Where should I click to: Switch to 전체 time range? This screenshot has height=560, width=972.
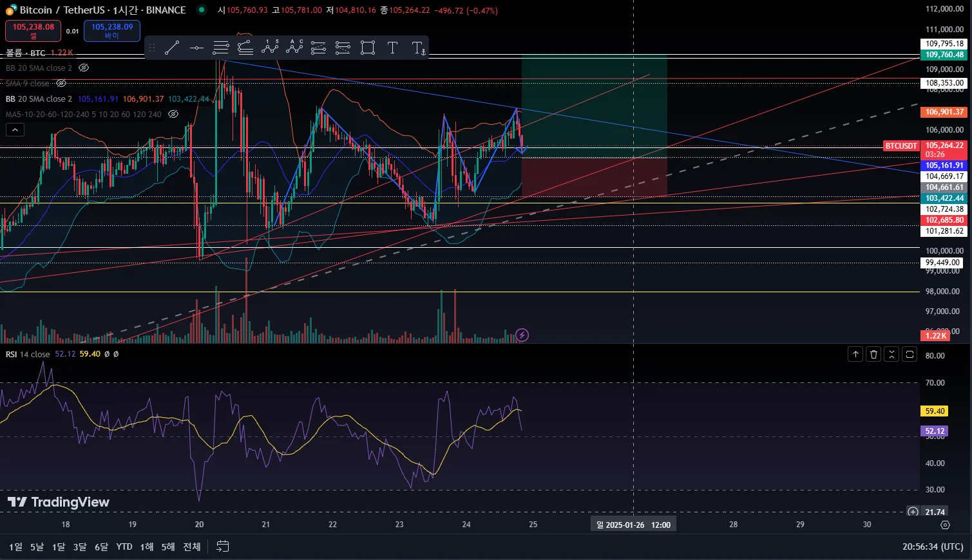pyautogui.click(x=192, y=546)
